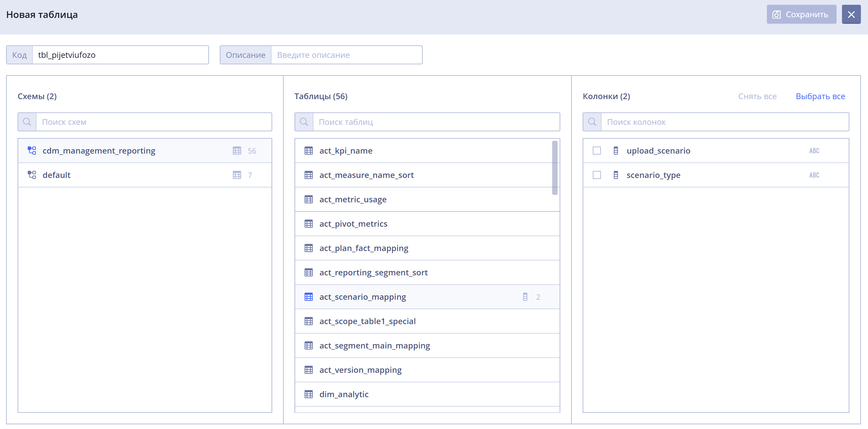Image resolution: width=868 pixels, height=429 pixels.
Task: Click the act_scenario_mapping table icon
Action: (308, 297)
